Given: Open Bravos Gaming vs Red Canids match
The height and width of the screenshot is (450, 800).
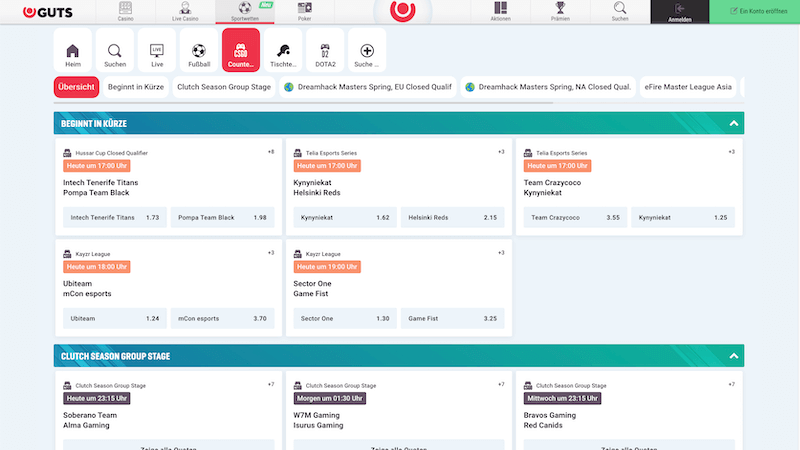Looking at the screenshot, I should (x=549, y=420).
